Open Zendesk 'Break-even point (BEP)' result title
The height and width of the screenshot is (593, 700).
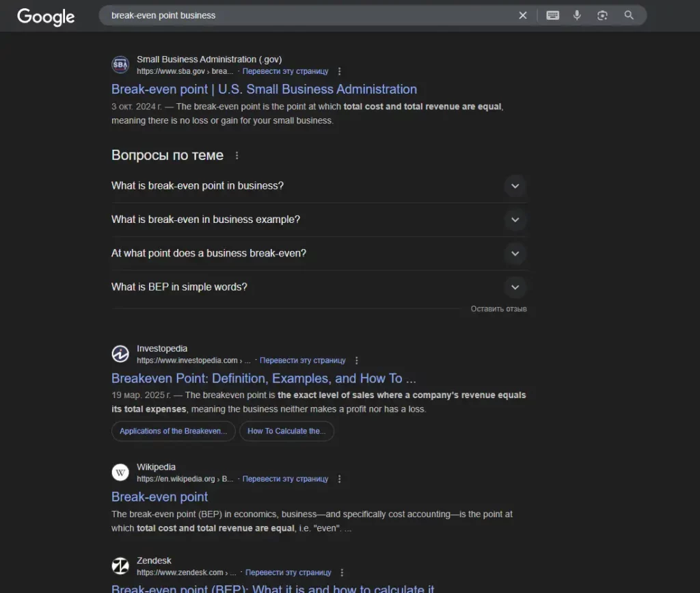(272, 588)
